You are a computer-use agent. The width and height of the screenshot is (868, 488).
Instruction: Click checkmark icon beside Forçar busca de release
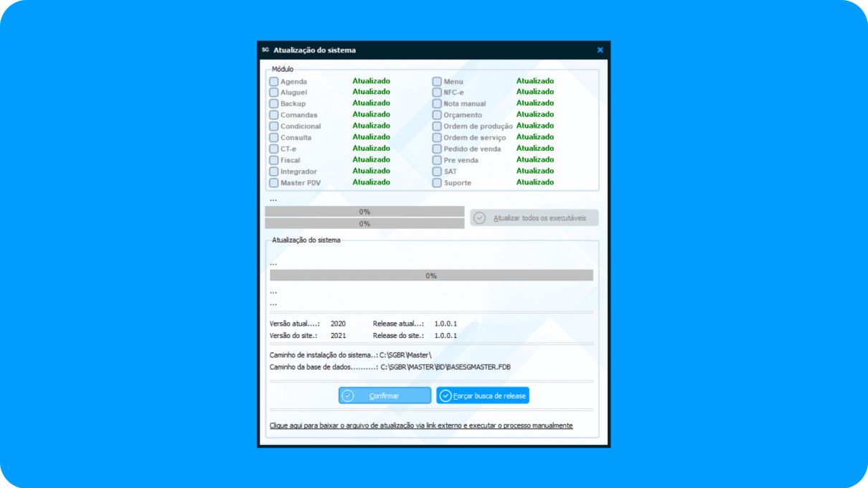coord(445,395)
